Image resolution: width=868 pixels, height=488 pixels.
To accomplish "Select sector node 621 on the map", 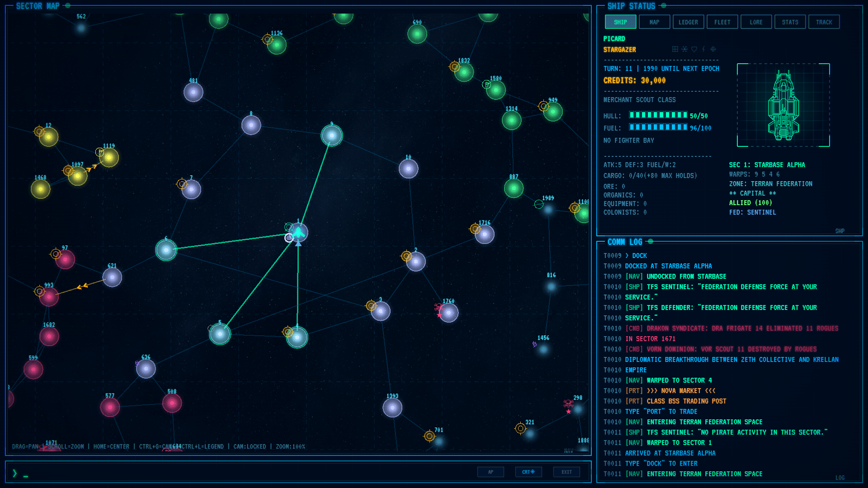I will [112, 277].
